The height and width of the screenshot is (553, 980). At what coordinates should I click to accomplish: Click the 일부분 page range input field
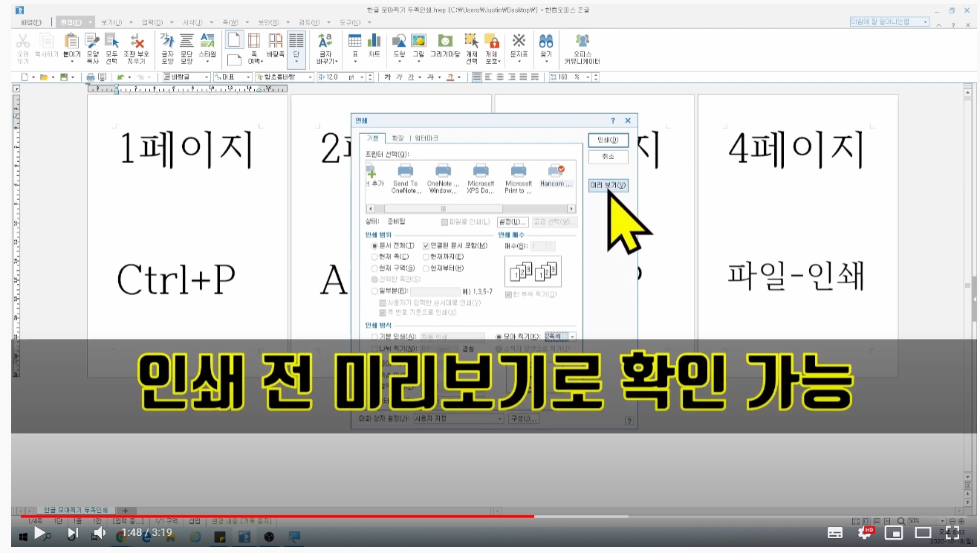tap(435, 291)
